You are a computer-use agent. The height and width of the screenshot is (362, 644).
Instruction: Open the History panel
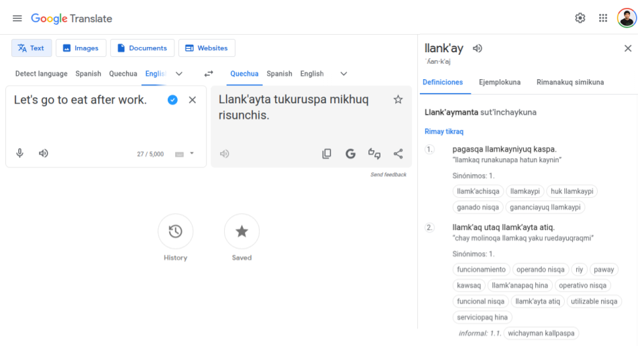point(175,232)
